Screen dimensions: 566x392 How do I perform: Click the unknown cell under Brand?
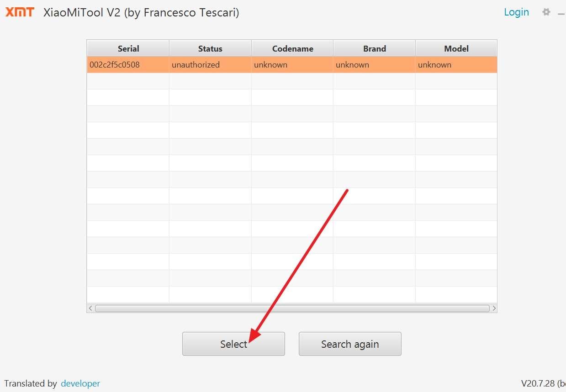(x=374, y=65)
